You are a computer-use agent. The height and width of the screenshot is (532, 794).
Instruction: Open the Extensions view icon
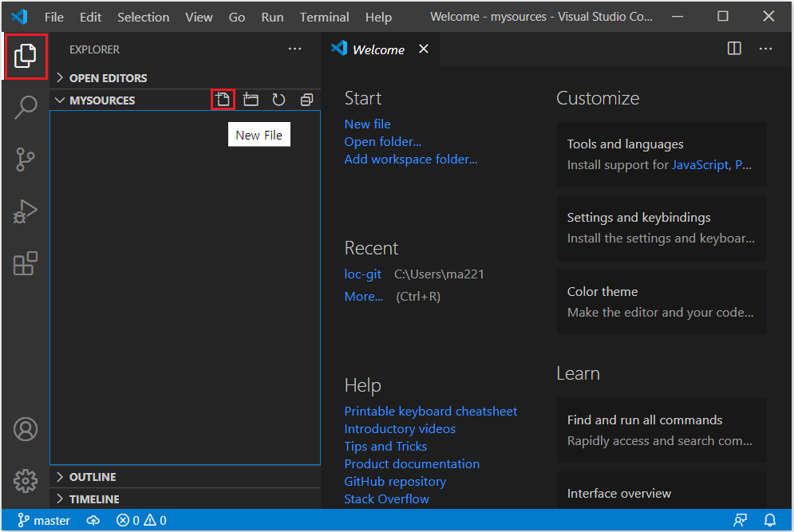26,264
